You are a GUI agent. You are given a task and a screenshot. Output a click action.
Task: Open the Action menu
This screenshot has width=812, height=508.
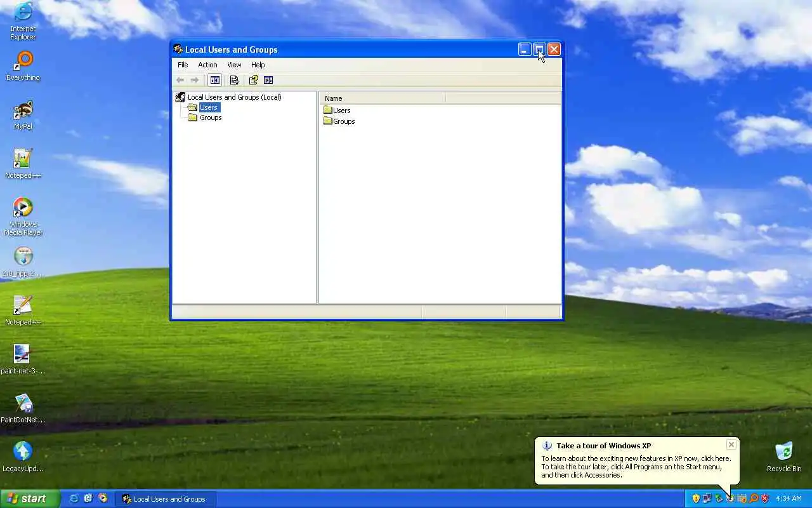click(207, 65)
